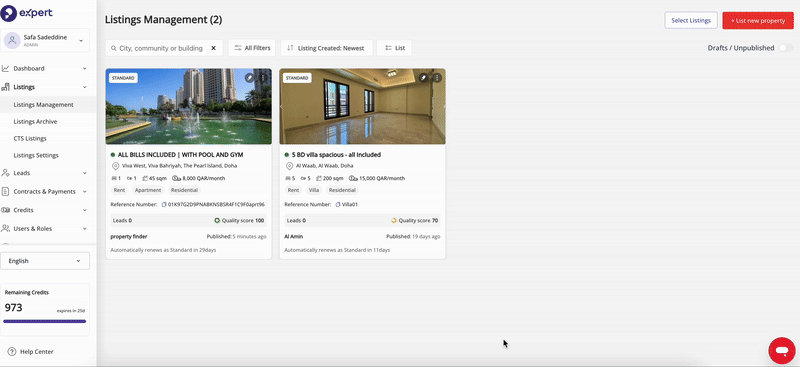This screenshot has height=367, width=800.
Task: Click the Contracts & Payments document icon
Action: click(x=6, y=191)
